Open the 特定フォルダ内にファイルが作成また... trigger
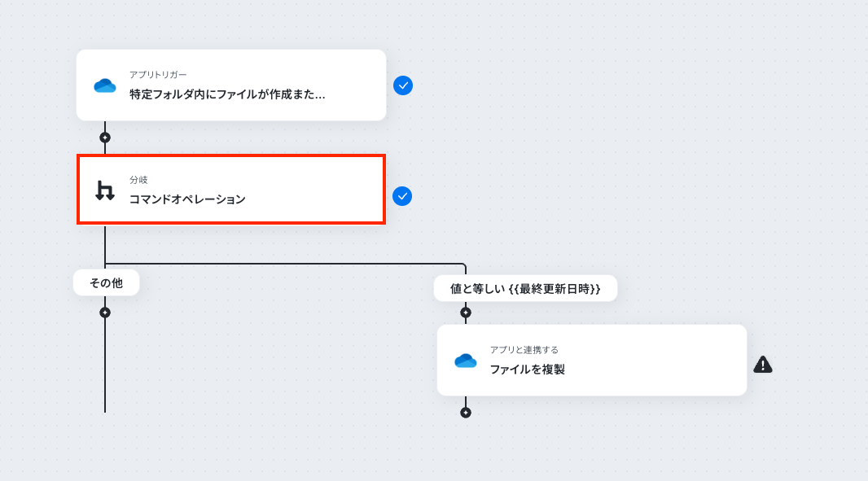Viewport: 868px width, 481px height. tap(231, 85)
